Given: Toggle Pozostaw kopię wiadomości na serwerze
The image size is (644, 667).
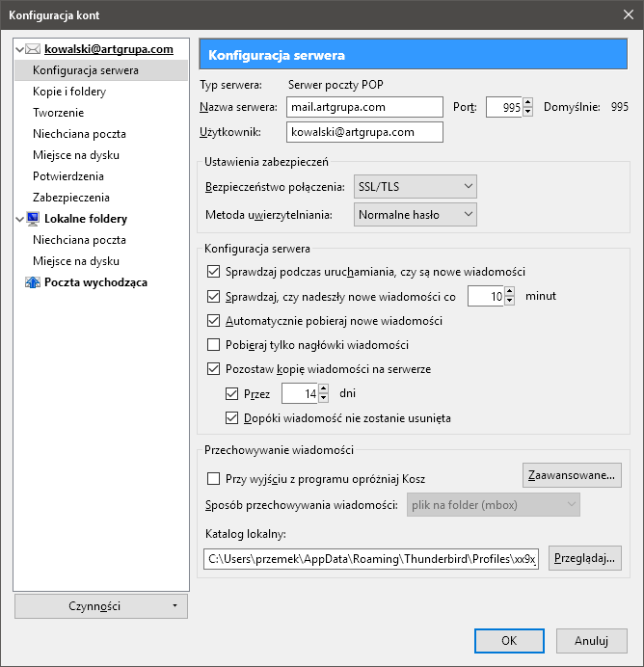Looking at the screenshot, I should [x=213, y=369].
